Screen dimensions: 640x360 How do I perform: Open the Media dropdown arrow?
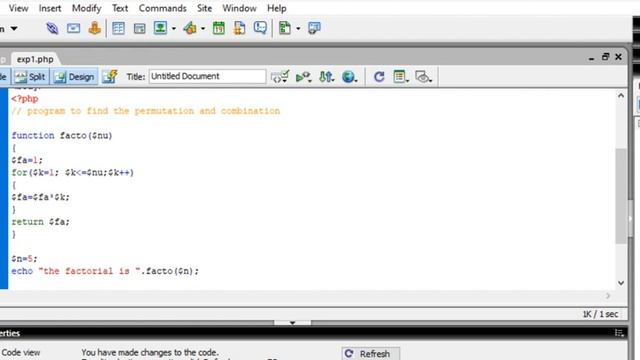click(203, 29)
